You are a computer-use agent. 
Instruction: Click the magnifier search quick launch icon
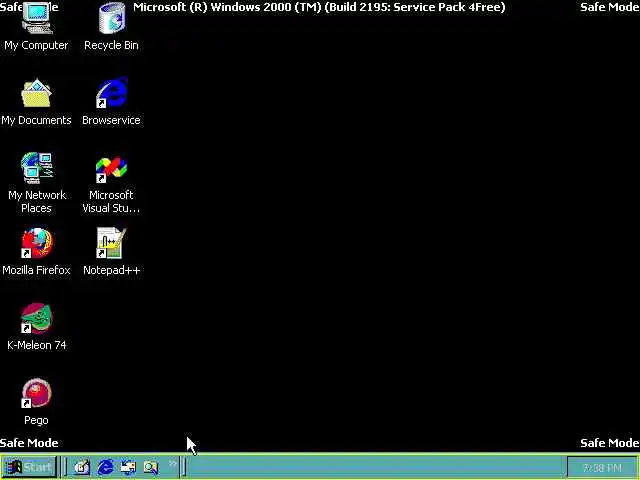click(151, 467)
